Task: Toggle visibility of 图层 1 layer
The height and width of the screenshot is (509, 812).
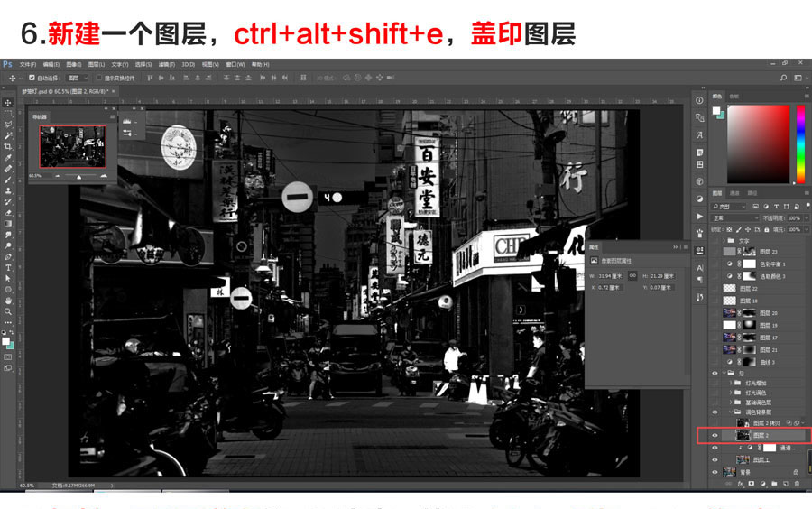Action: point(715,459)
